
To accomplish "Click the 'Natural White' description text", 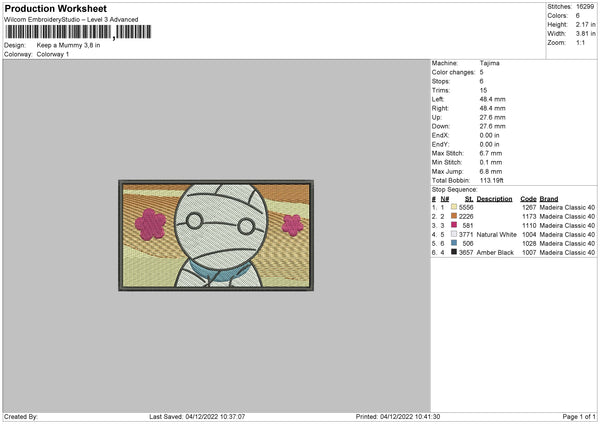I will 496,235.
